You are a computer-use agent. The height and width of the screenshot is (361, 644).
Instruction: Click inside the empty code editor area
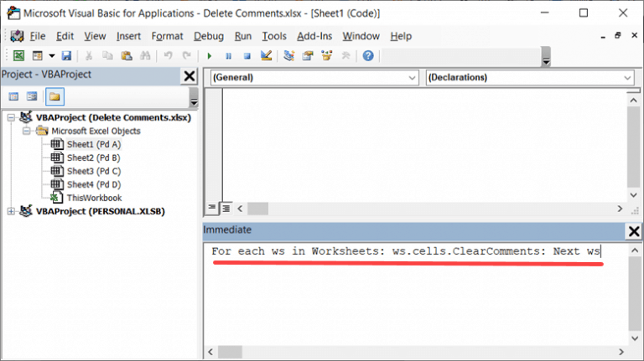tap(424, 145)
